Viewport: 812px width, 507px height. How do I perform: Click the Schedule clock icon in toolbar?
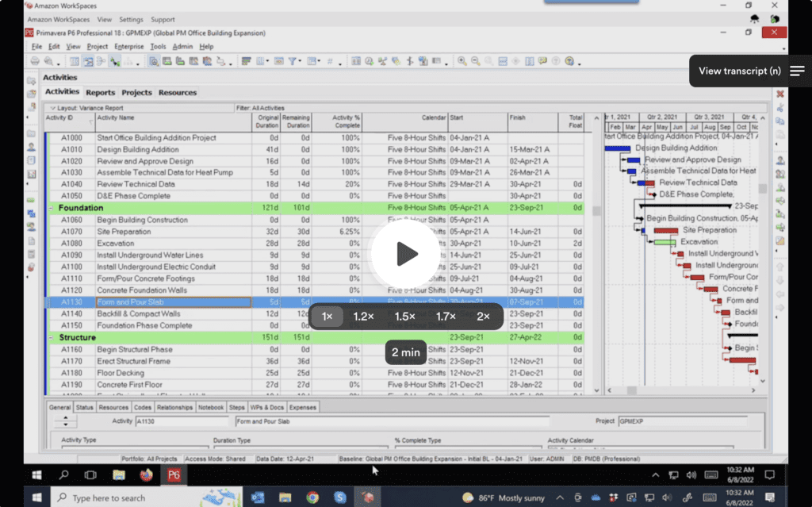point(370,61)
